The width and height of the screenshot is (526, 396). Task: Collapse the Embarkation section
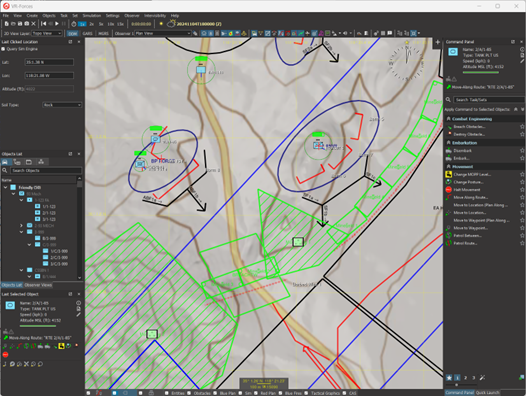click(449, 143)
